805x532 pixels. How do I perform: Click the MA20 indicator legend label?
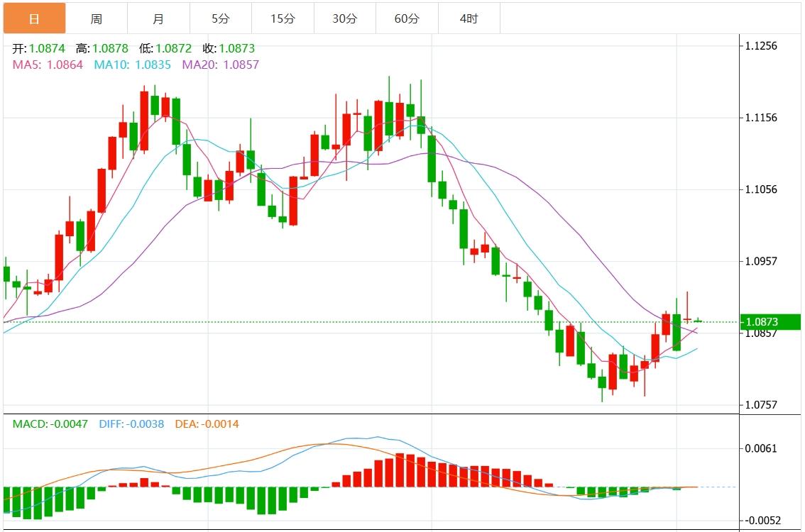220,65
